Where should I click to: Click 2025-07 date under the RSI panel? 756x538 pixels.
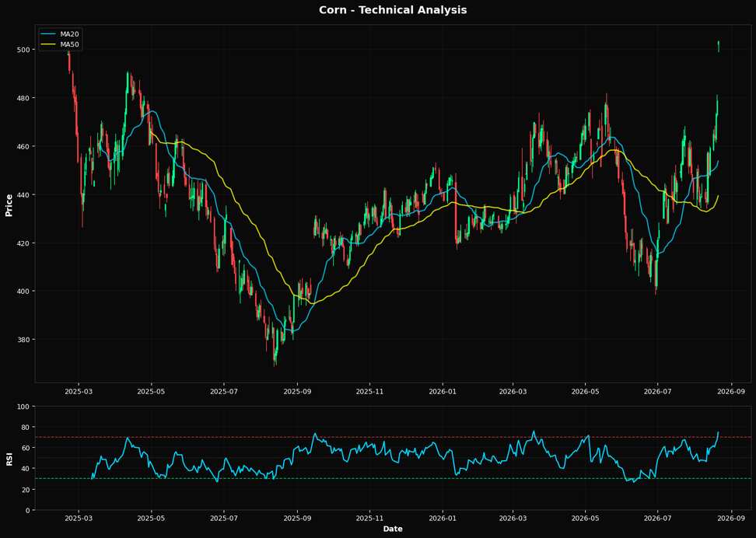tap(224, 519)
